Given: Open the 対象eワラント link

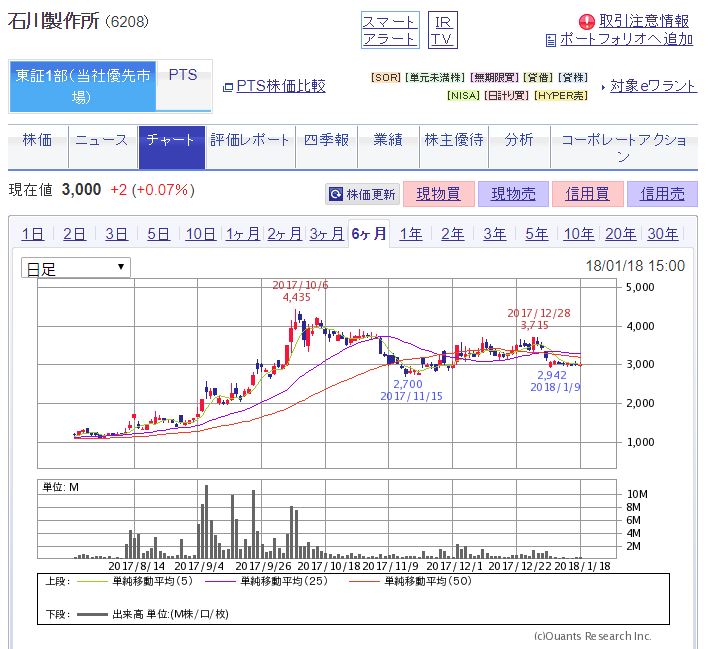Looking at the screenshot, I should pyautogui.click(x=653, y=86).
